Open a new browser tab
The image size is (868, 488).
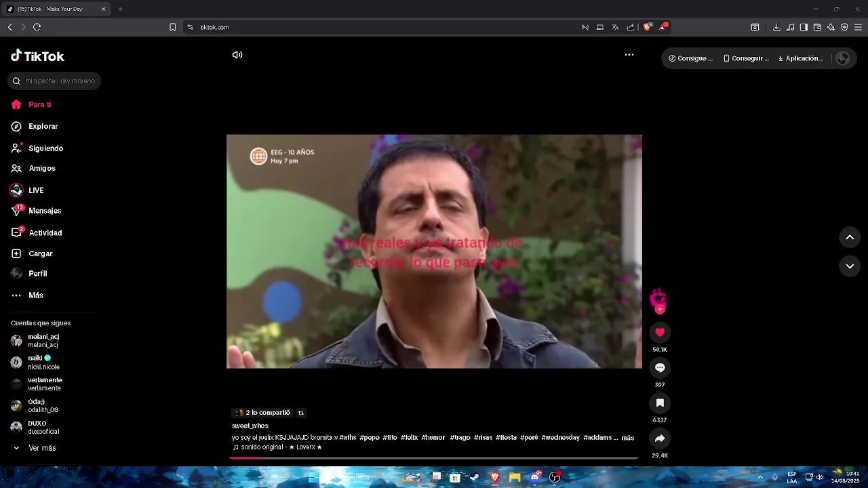point(120,9)
